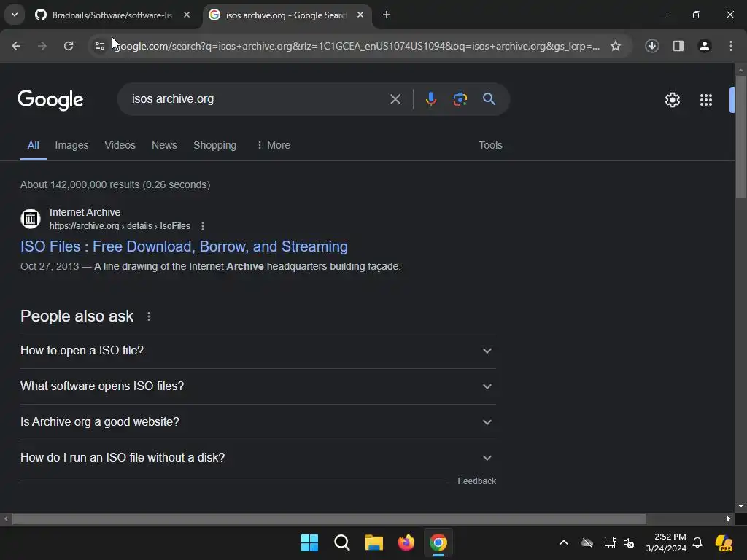The image size is (747, 560).
Task: Click the Internet Archive site name
Action: click(85, 212)
